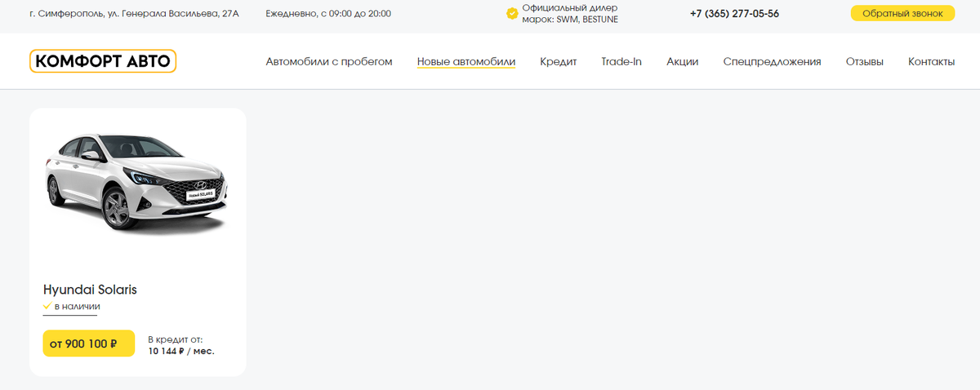Select Новые автомобили in navigation

coord(466,61)
